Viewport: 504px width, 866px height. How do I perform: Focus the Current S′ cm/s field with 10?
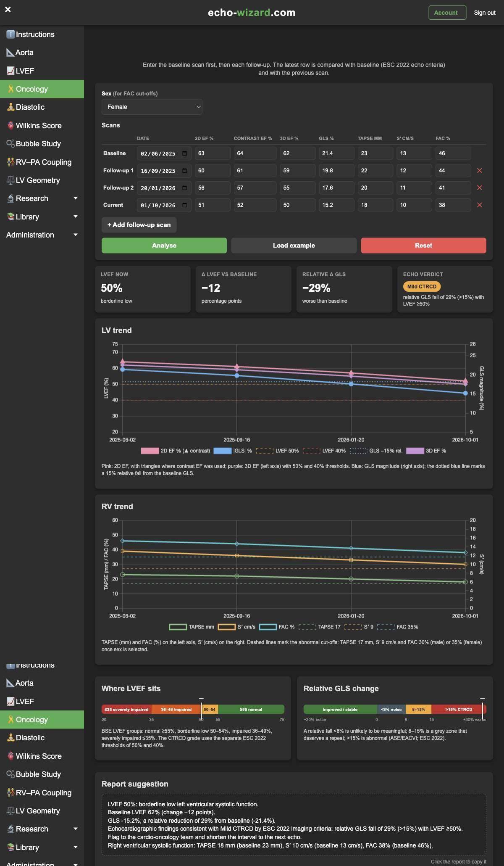[x=414, y=205]
